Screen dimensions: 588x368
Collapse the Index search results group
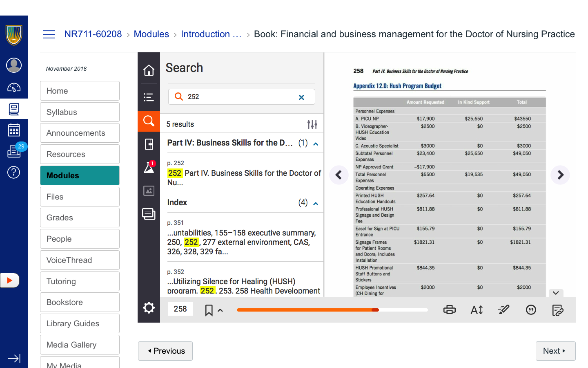point(316,204)
